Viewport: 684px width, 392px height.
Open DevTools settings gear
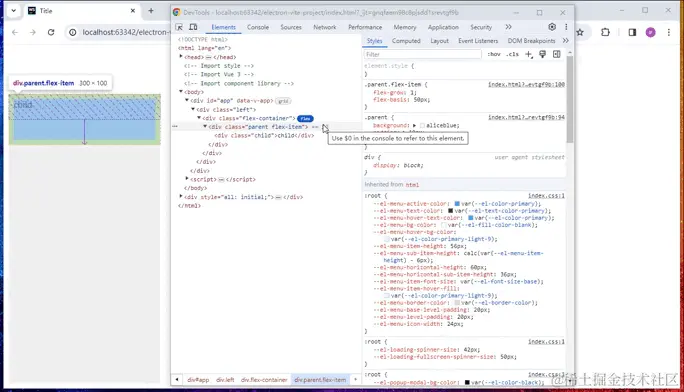552,27
